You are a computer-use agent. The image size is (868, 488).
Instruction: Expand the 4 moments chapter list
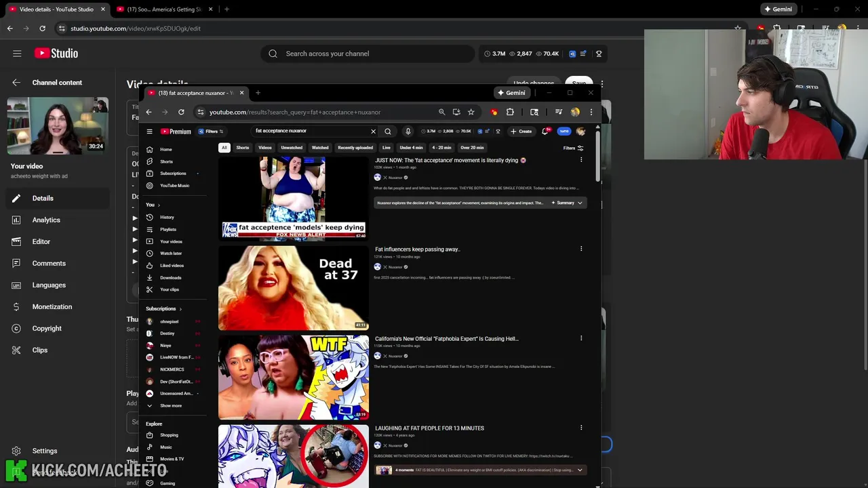point(580,470)
